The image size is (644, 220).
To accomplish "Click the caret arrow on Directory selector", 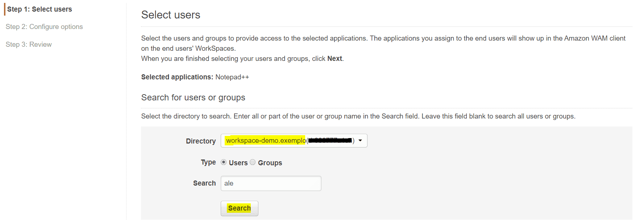I will (x=360, y=141).
